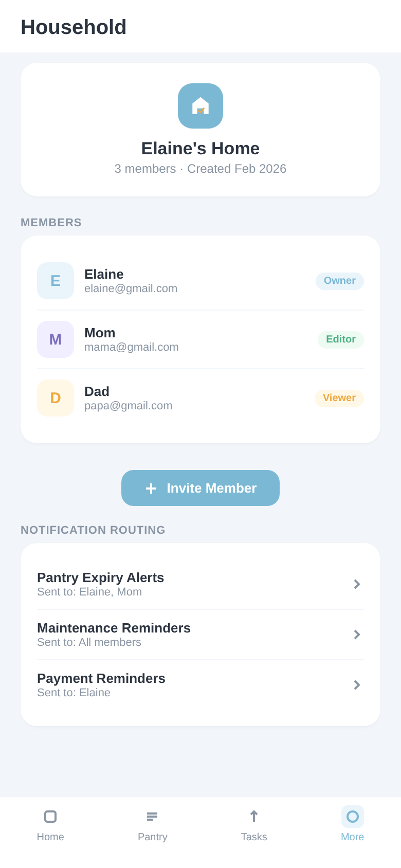Go to the Tasks tab label
This screenshot has width=401, height=868.
254,837
